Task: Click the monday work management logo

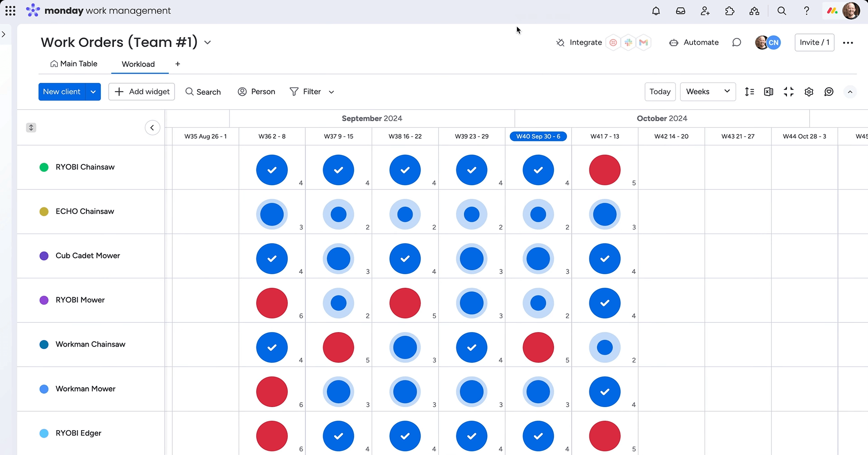Action: (x=99, y=10)
